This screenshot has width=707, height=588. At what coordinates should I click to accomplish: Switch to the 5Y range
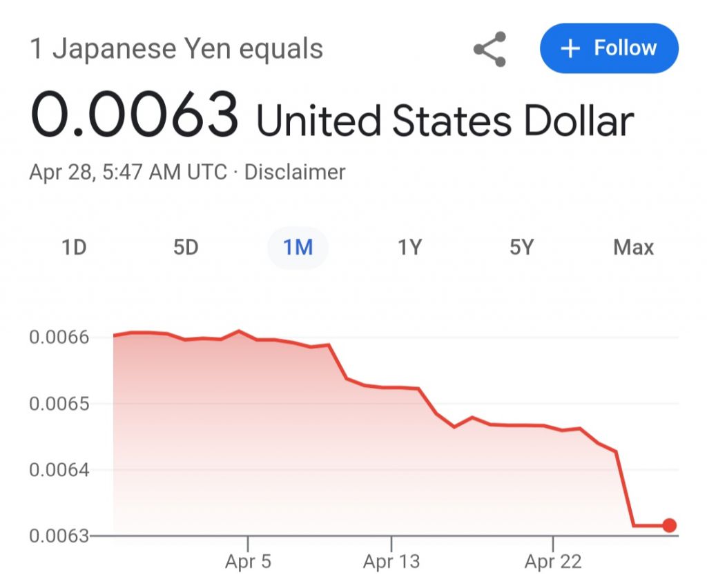(x=522, y=247)
